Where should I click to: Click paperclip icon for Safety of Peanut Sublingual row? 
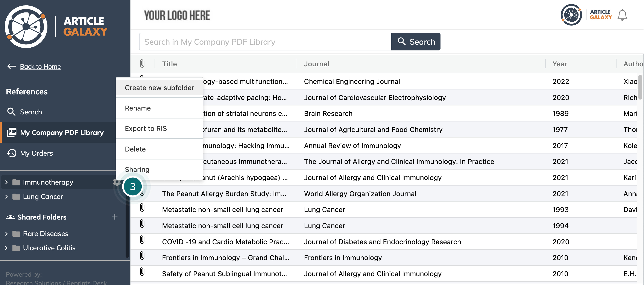142,272
